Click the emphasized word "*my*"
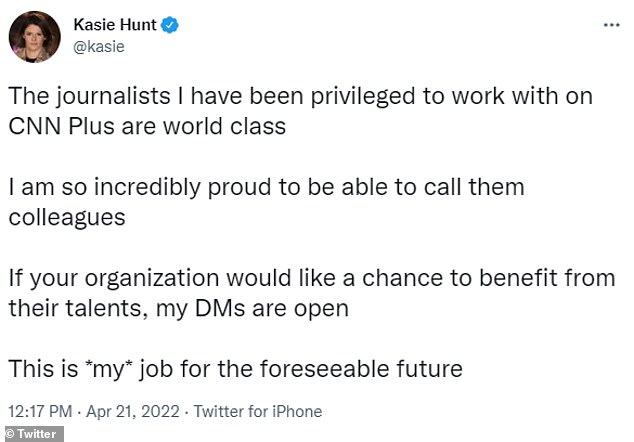 pyautogui.click(x=108, y=370)
